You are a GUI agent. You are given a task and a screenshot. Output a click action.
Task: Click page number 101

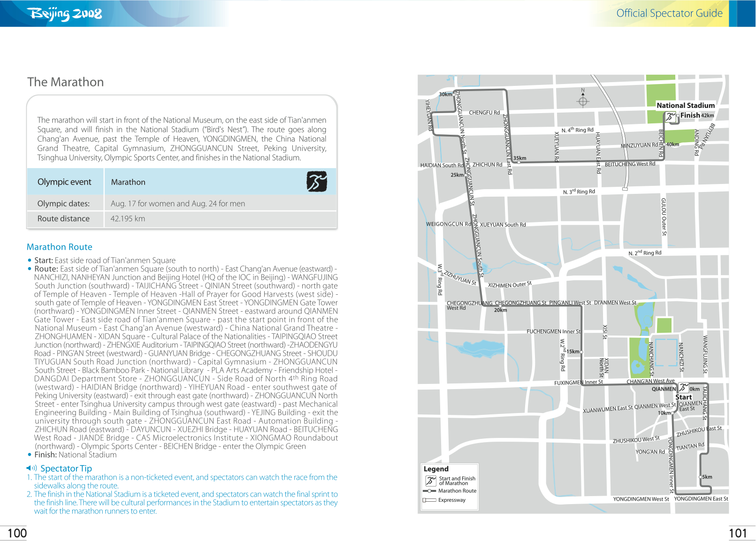(x=738, y=533)
